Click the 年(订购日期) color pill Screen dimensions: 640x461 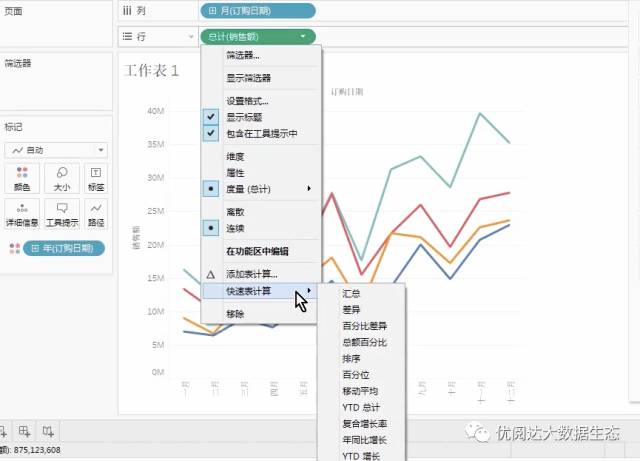coord(64,248)
